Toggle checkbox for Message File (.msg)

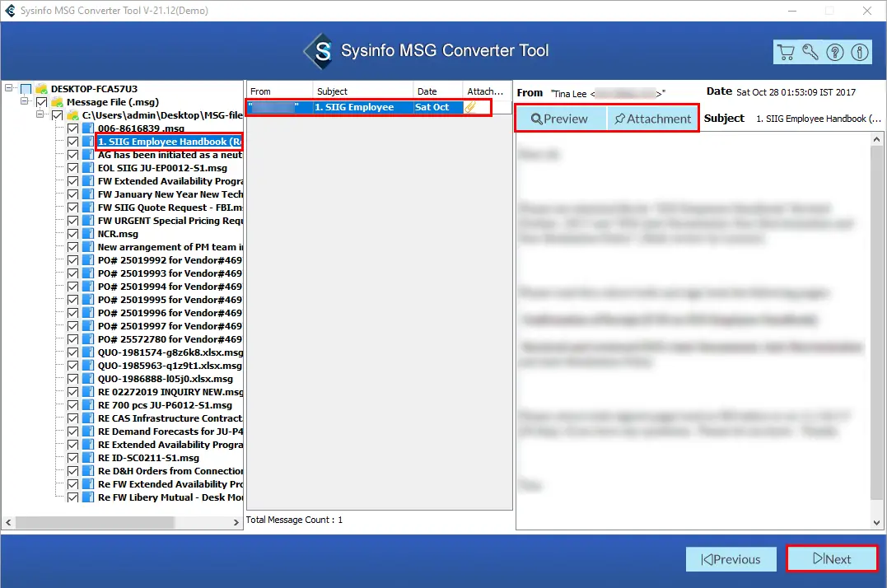coord(42,102)
